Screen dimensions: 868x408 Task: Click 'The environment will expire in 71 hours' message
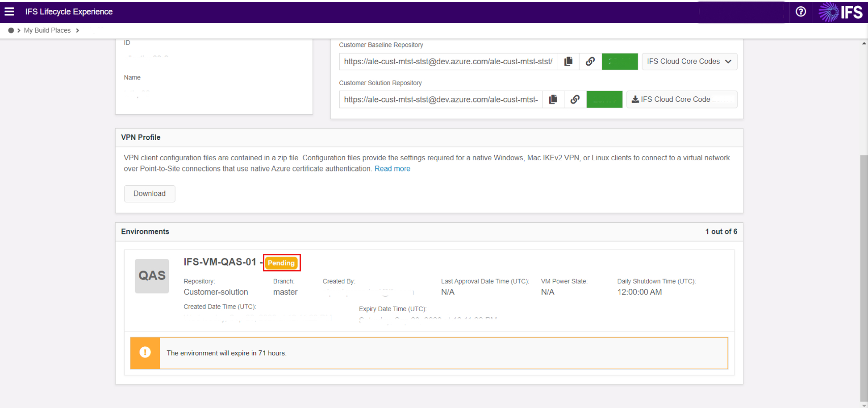point(227,353)
